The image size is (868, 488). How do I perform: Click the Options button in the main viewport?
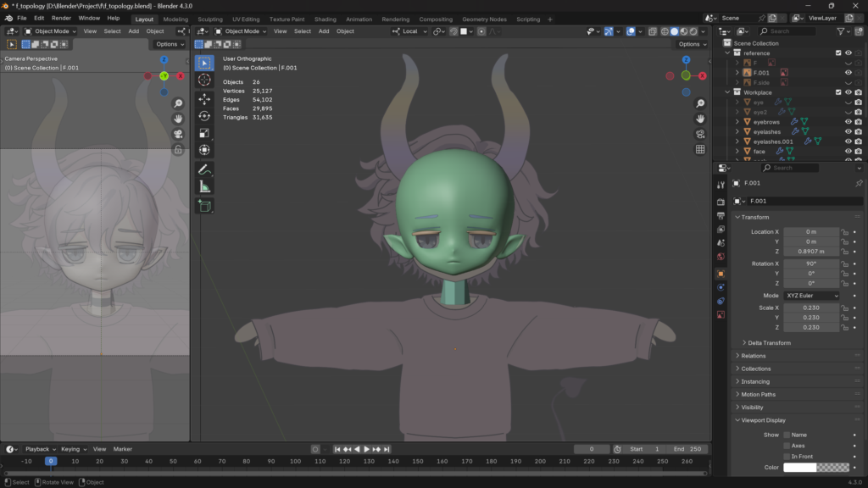click(x=690, y=44)
